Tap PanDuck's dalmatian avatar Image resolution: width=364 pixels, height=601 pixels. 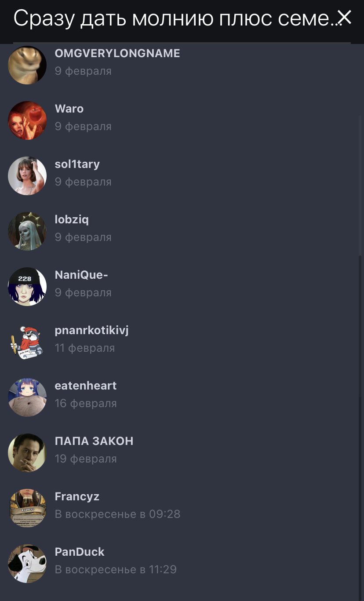click(x=27, y=564)
